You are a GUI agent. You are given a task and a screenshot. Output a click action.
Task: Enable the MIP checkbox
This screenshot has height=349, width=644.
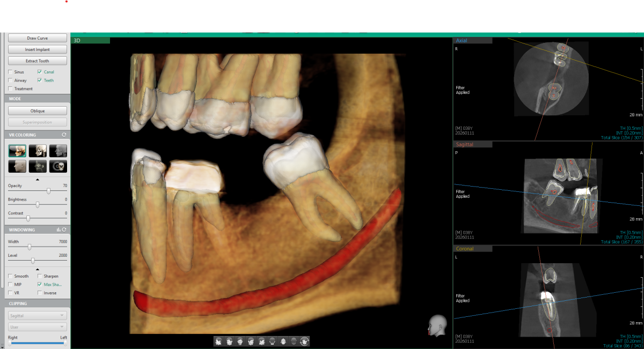pos(10,284)
